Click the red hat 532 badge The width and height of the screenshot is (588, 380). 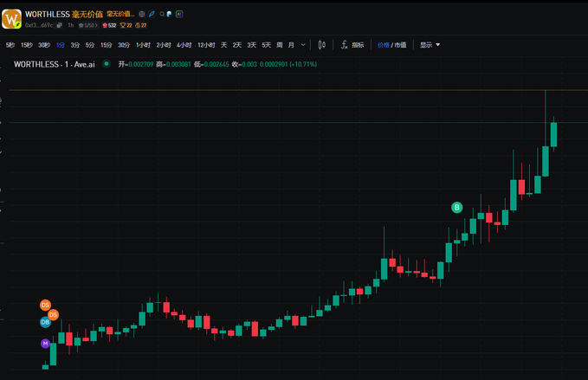coord(109,25)
